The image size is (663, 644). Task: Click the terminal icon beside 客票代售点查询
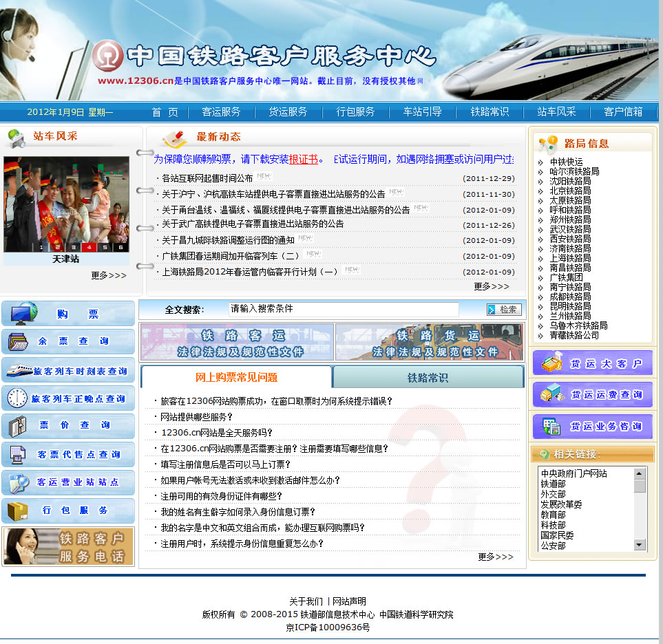click(17, 455)
